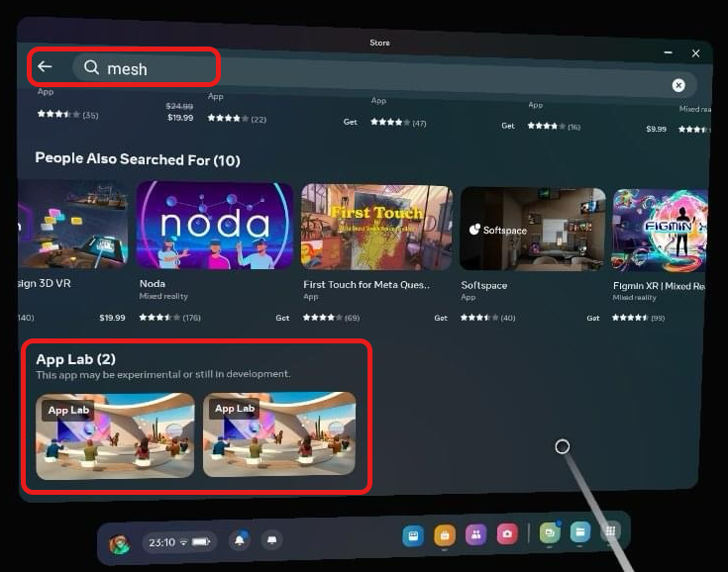Clear the search text with the X icon

pyautogui.click(x=678, y=85)
